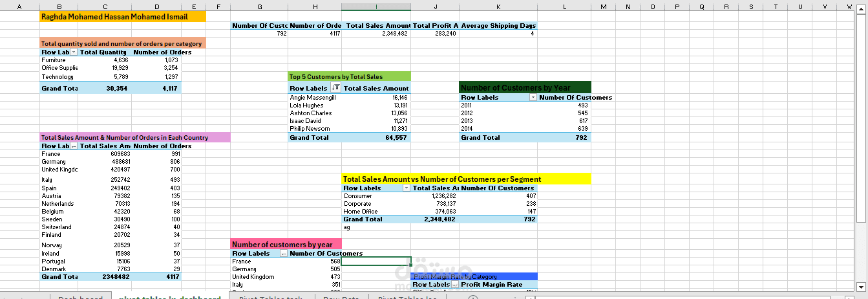Select column C header

point(105,6)
